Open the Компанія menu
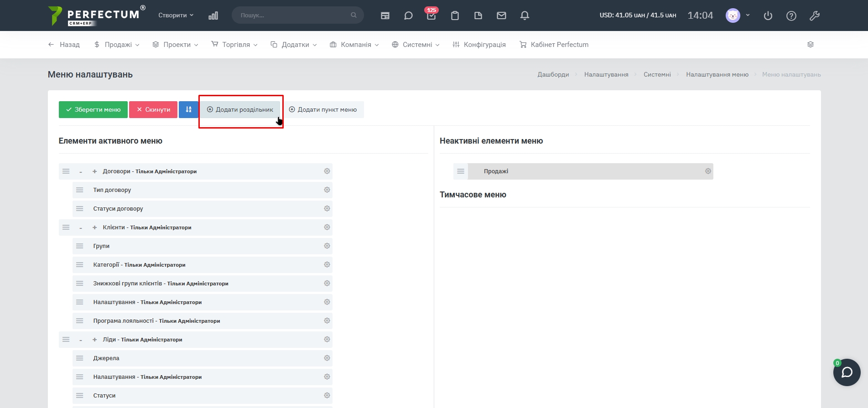 coord(354,45)
